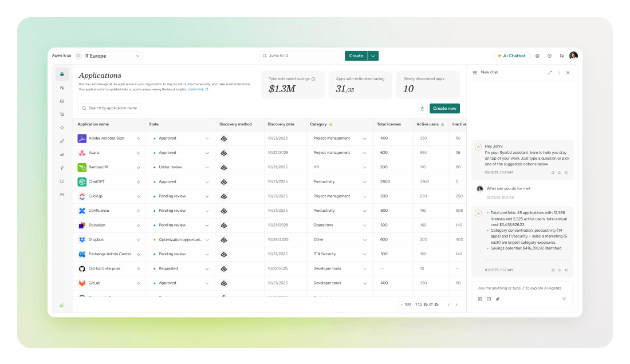
Task: Open the user profile avatar
Action: tap(573, 56)
